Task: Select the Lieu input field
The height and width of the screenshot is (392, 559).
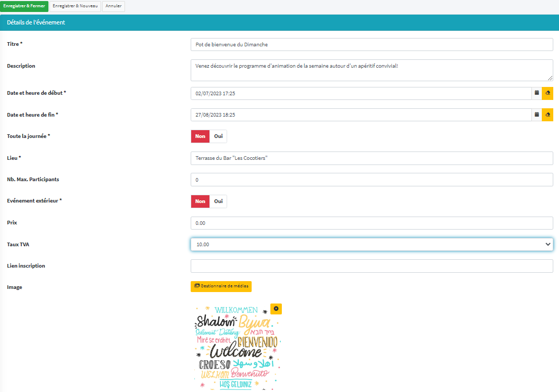Action: 371,158
